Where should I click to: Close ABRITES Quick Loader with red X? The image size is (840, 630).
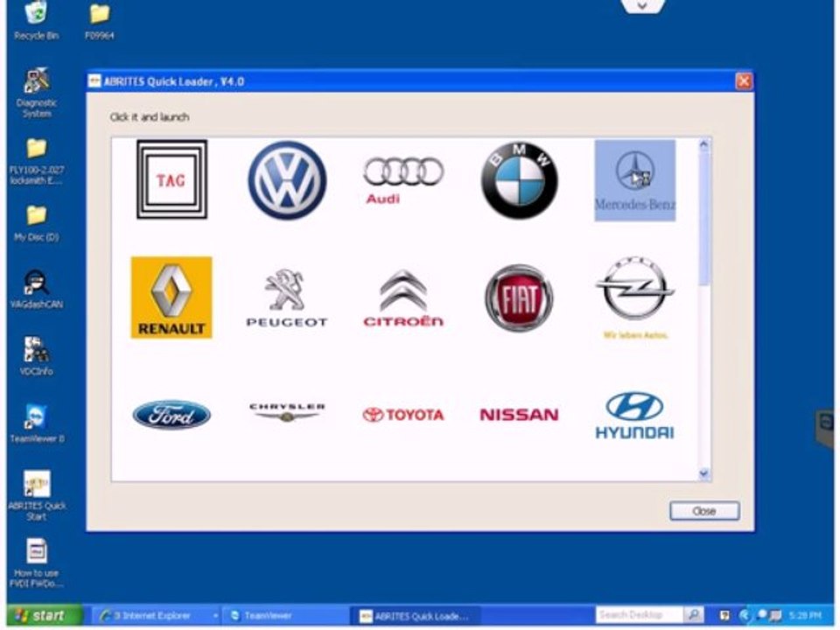tap(744, 81)
